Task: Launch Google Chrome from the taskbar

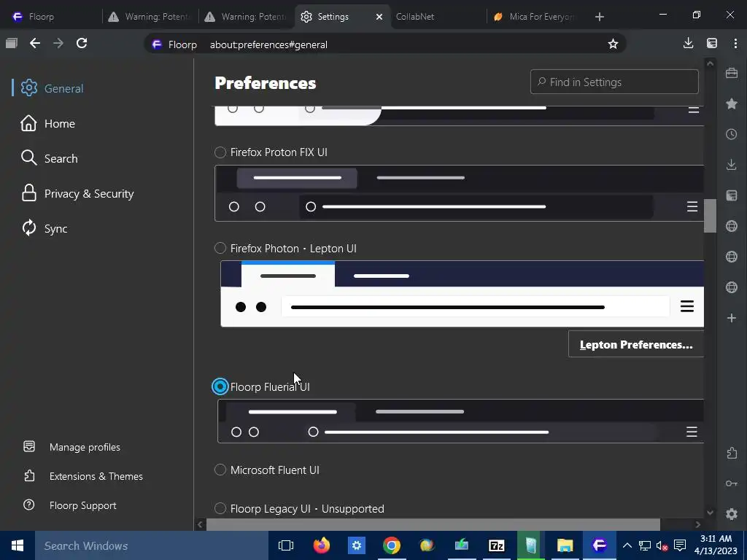Action: 391,545
